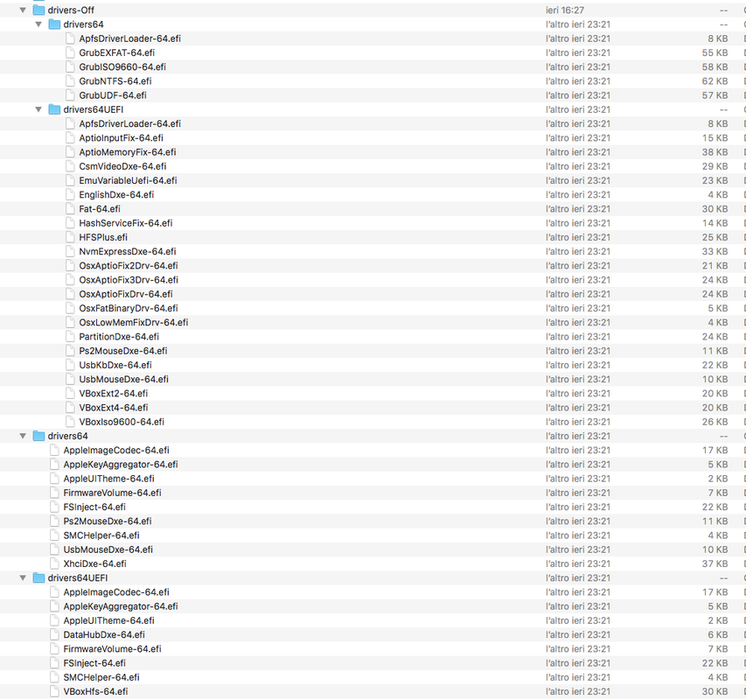Click the 62 KB size value
The height and width of the screenshot is (700, 746).
tap(715, 80)
